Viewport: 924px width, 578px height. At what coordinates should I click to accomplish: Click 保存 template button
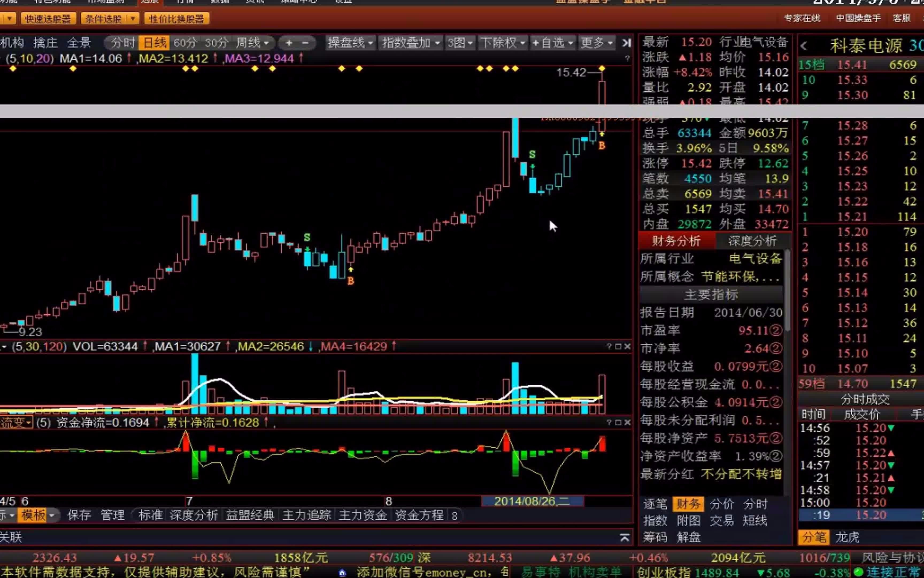tap(79, 515)
